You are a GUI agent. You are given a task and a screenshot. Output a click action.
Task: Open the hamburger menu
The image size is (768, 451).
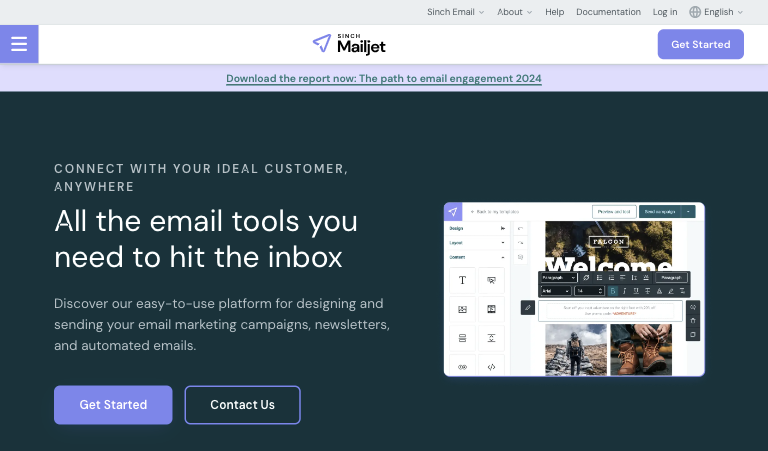point(19,44)
